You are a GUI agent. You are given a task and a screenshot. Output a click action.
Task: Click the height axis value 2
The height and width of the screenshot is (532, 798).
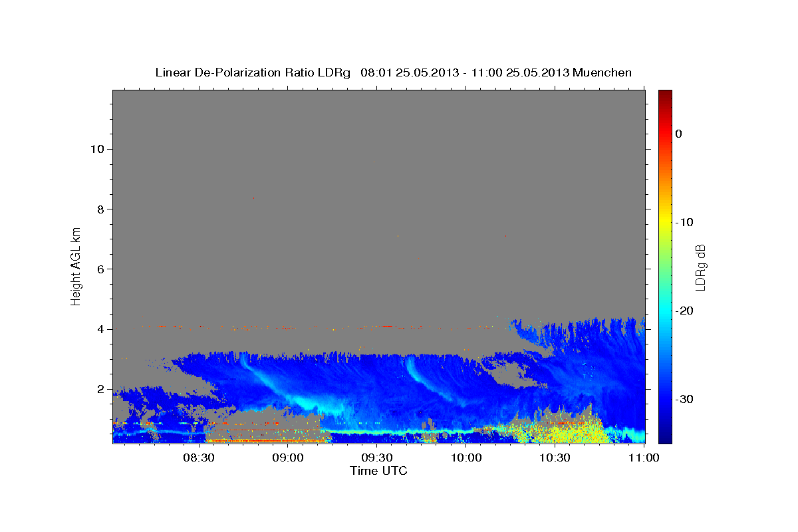[99, 389]
